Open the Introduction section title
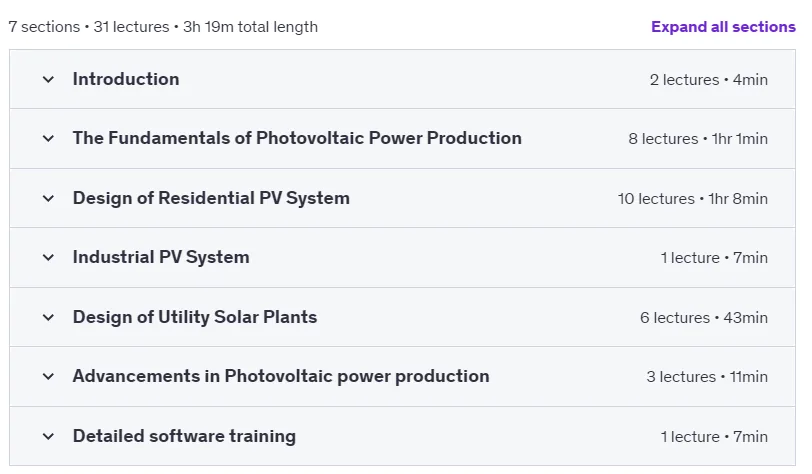This screenshot has height=474, width=812. pos(126,79)
